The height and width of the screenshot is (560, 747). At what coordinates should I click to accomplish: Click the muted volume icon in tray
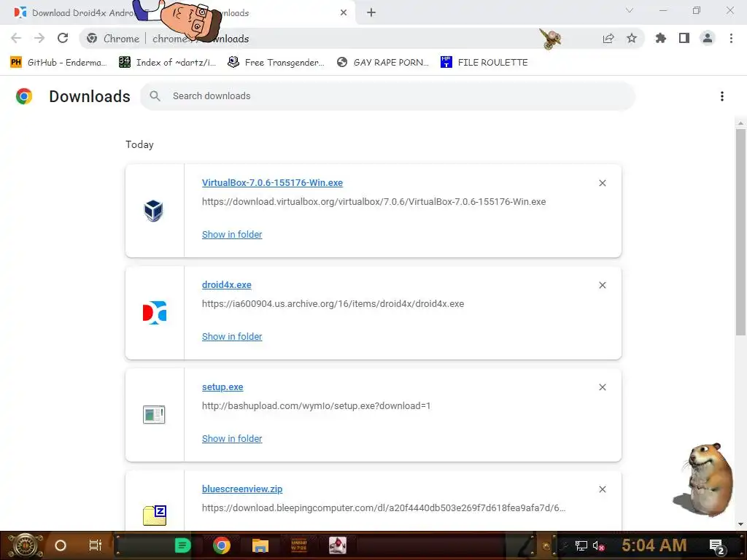point(599,545)
